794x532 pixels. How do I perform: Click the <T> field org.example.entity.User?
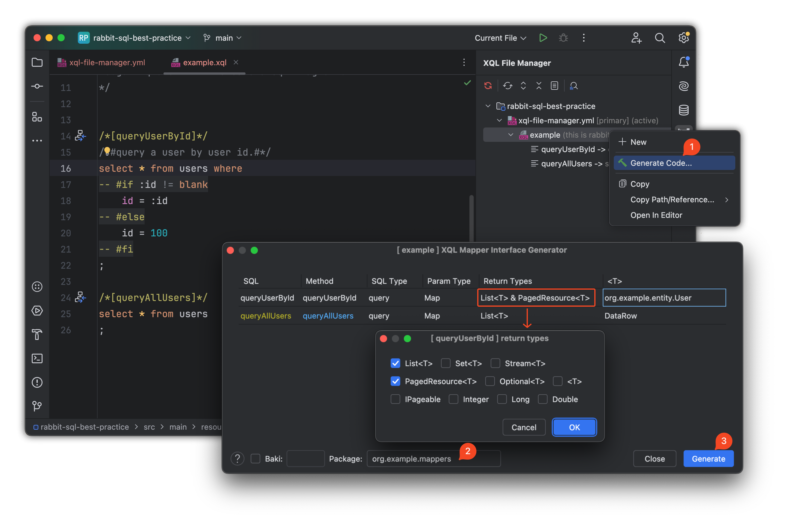point(664,297)
